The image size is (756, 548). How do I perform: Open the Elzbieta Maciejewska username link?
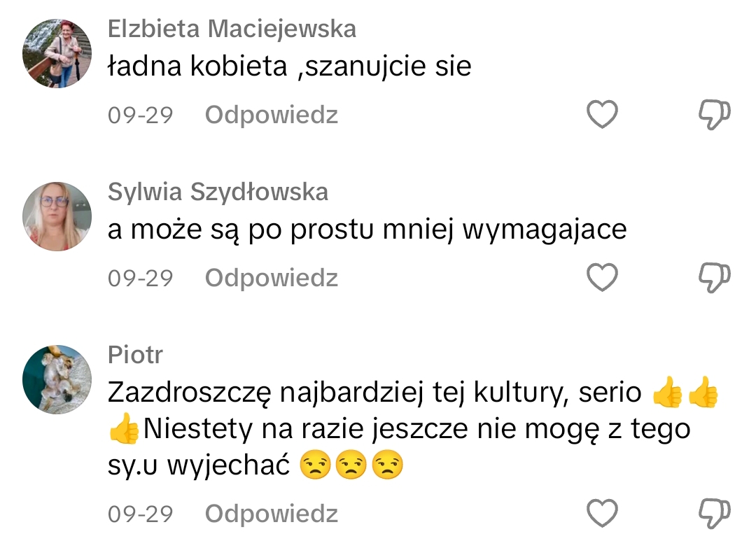[x=232, y=29]
